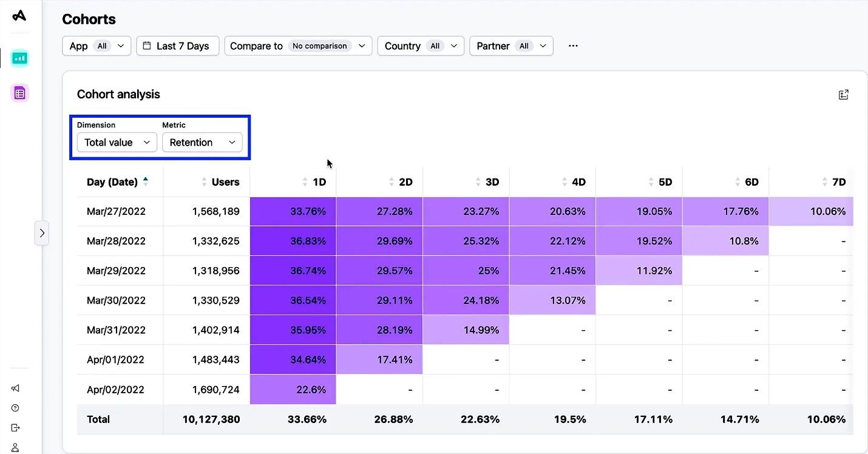Click the 29.57% retention cell
The width and height of the screenshot is (868, 454).
coord(379,271)
